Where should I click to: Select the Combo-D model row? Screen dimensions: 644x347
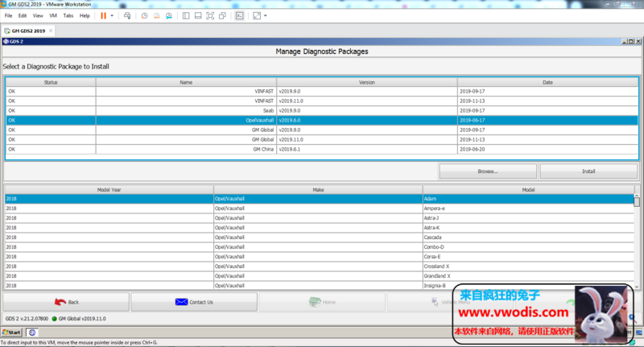pyautogui.click(x=319, y=247)
